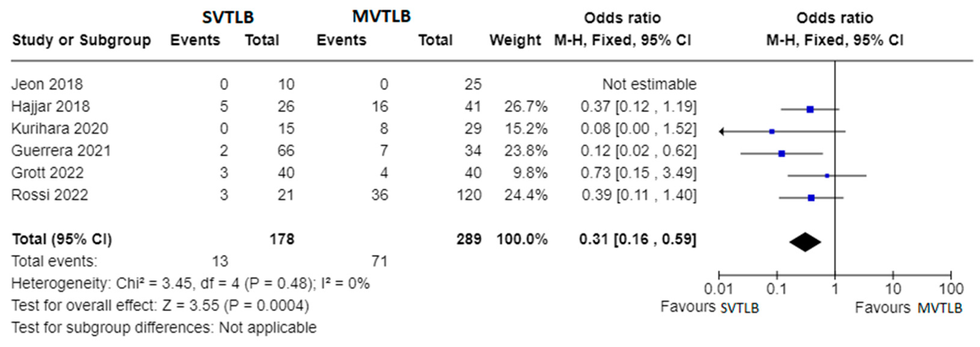Select the blue square for Guerrera 2021

pyautogui.click(x=781, y=153)
